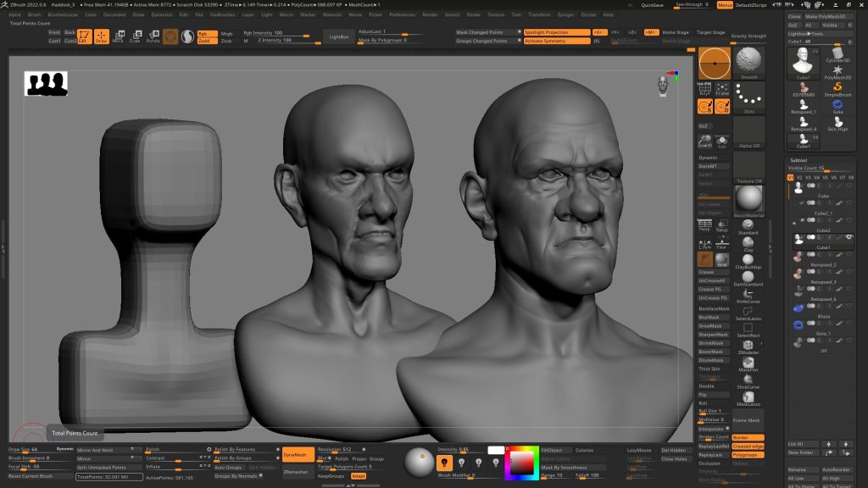Screen dimensions: 868x488
Task: Open the Brush menu
Action: 34,15
